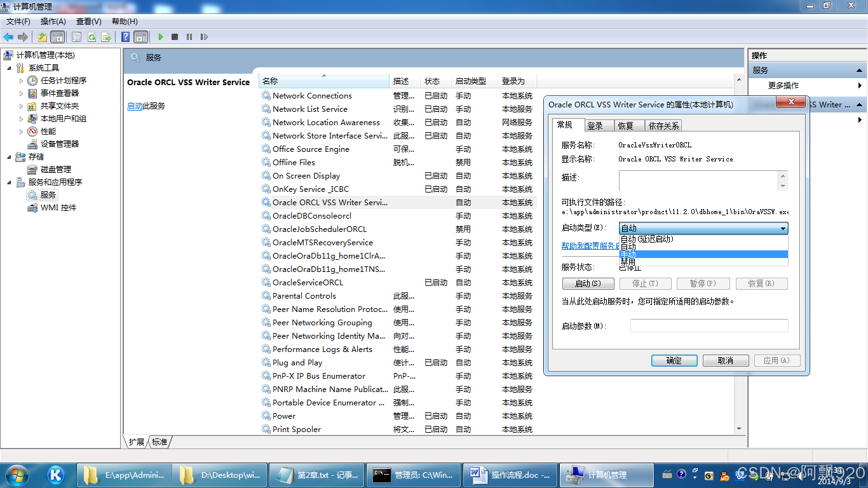Screen dimensions: 868x488
Task: Open the blue Help question mark icon
Action: pyautogui.click(x=126, y=37)
